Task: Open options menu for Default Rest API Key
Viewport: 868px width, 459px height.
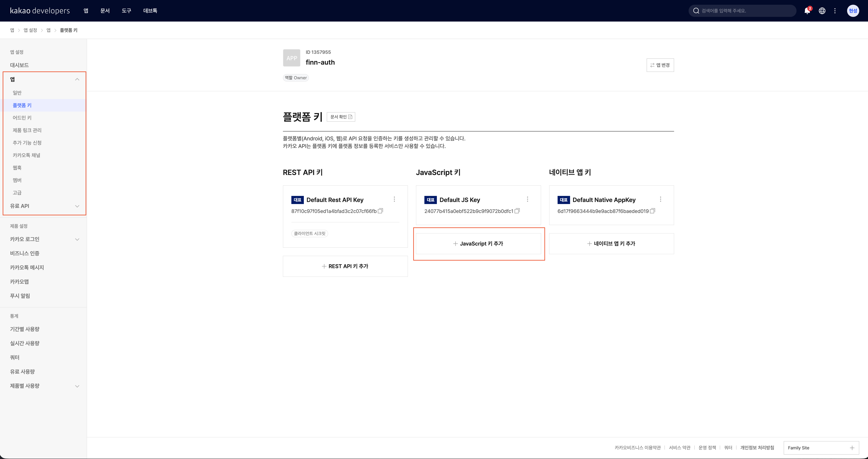Action: click(394, 199)
